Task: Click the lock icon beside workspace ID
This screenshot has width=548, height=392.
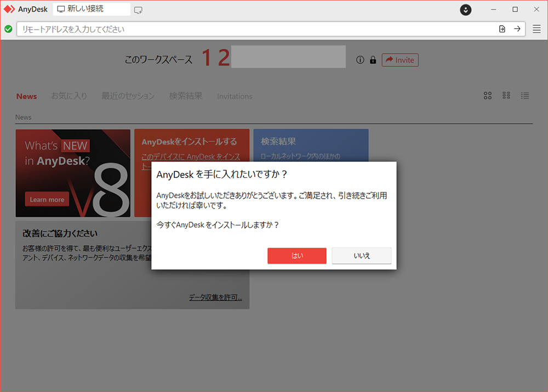Action: (373, 60)
